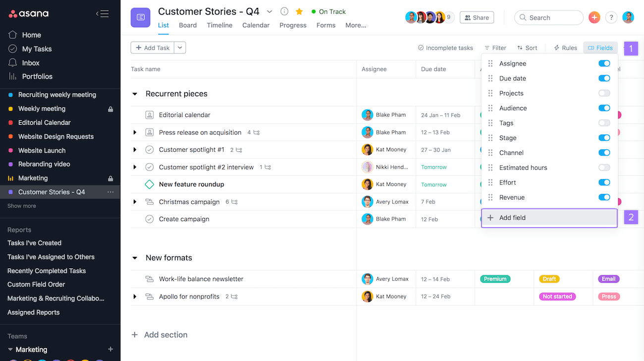Click the member count bubble showing 9
The height and width of the screenshot is (361, 644).
[x=449, y=17]
